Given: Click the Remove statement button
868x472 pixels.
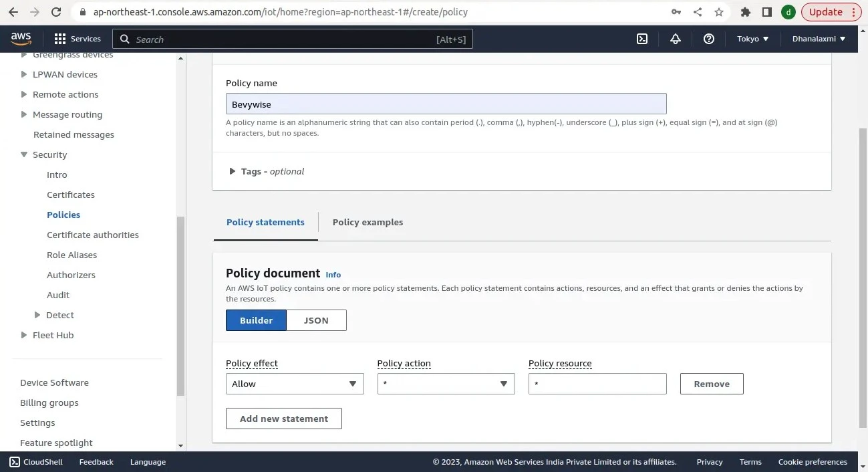Looking at the screenshot, I should tap(712, 384).
